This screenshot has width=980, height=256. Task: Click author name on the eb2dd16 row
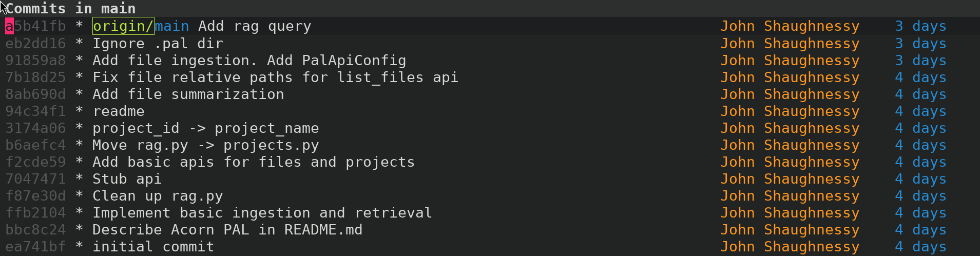click(x=790, y=44)
